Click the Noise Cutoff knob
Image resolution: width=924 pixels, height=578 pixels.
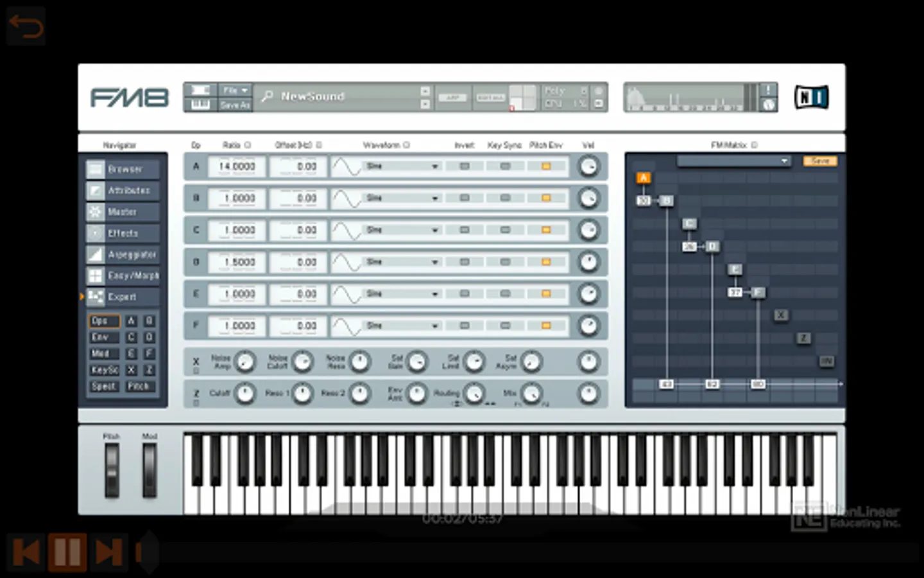point(302,362)
